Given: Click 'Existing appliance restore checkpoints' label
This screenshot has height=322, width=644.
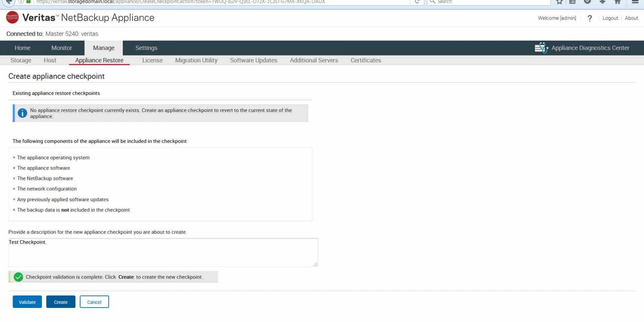Looking at the screenshot, I should [56, 93].
